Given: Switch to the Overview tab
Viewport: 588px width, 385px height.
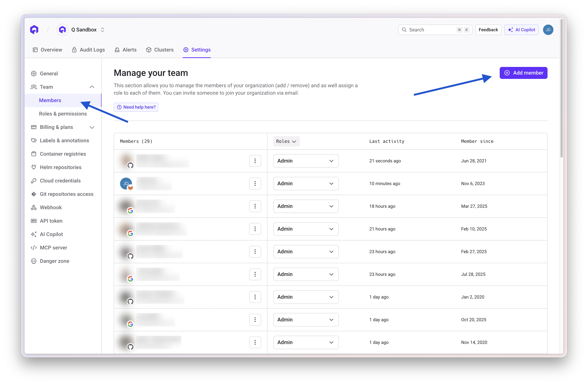Looking at the screenshot, I should pos(47,50).
